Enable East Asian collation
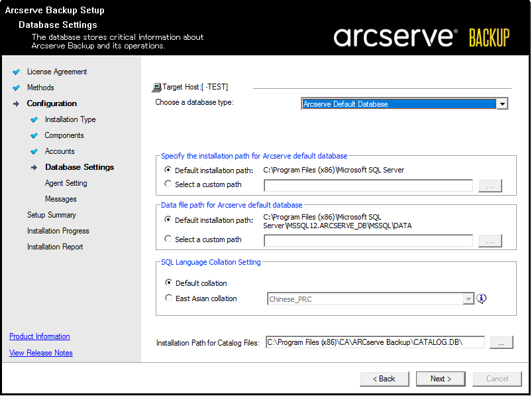The image size is (532, 396). tap(168, 298)
